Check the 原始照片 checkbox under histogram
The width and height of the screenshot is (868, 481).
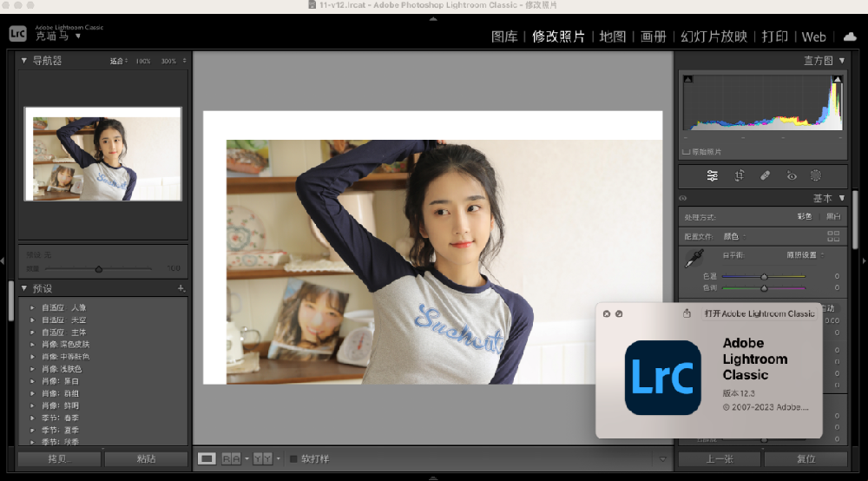click(687, 152)
